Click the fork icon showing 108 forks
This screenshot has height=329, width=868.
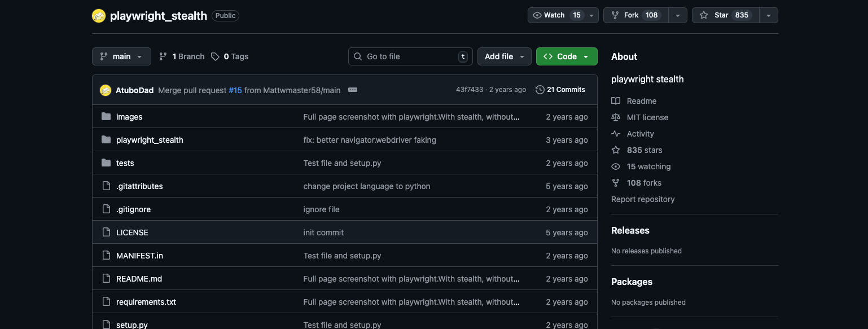[x=614, y=15]
